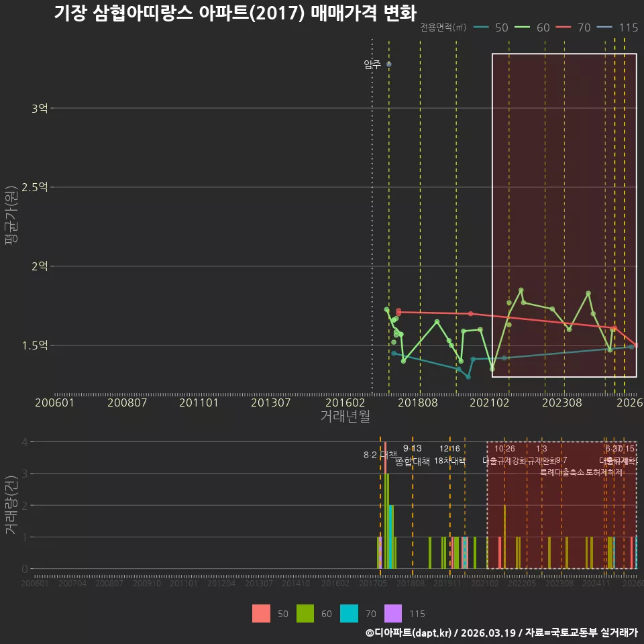Click the '10·26' annotation in volume chart

tap(504, 449)
